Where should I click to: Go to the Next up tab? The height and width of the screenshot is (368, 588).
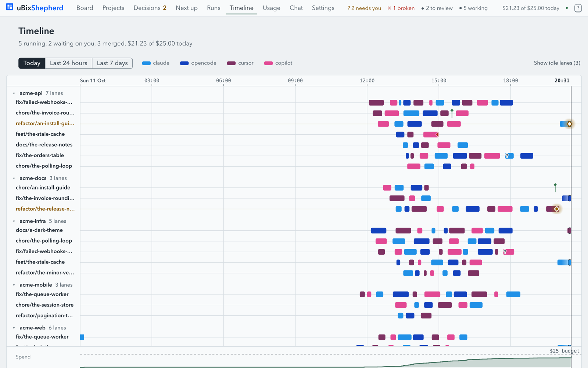pyautogui.click(x=186, y=8)
